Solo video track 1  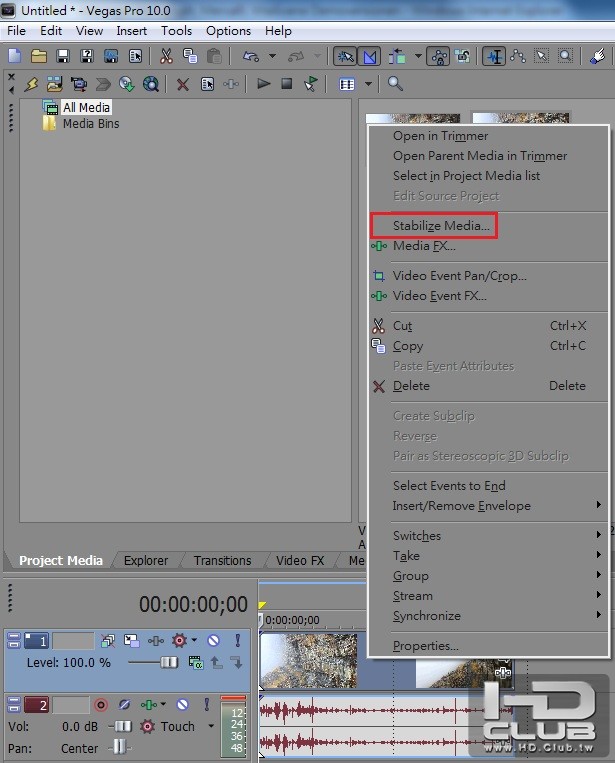(237, 640)
